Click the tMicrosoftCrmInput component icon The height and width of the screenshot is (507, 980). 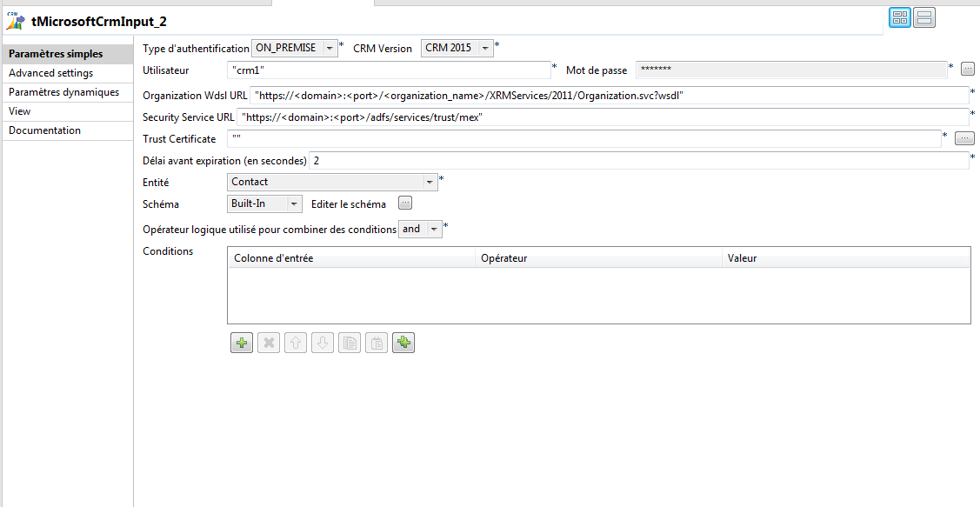[x=16, y=21]
